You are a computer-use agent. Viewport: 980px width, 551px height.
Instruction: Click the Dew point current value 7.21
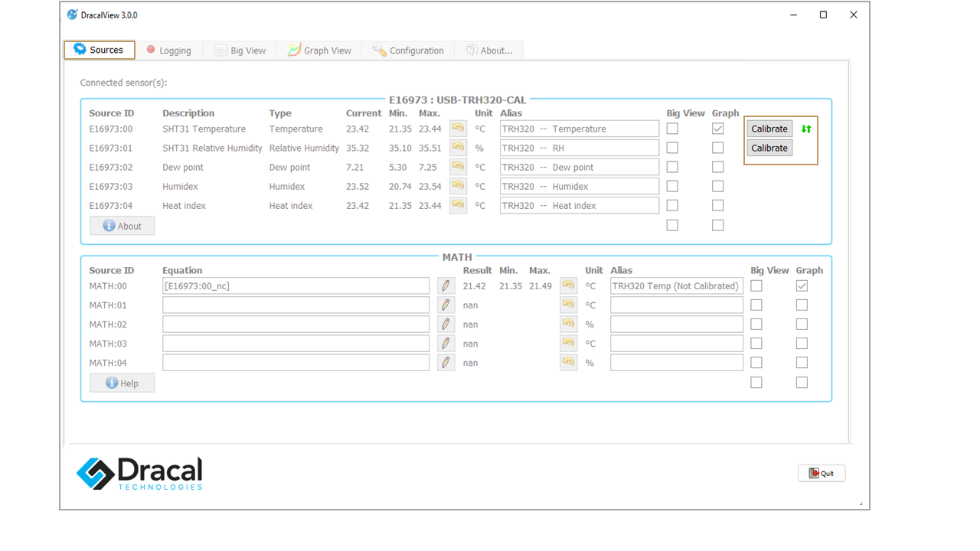[354, 167]
